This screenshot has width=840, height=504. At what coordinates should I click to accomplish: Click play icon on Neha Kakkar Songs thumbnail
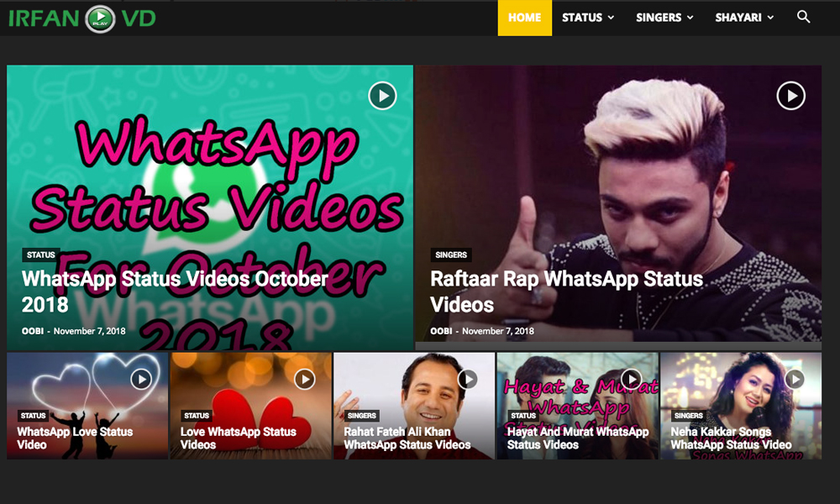coord(794,380)
